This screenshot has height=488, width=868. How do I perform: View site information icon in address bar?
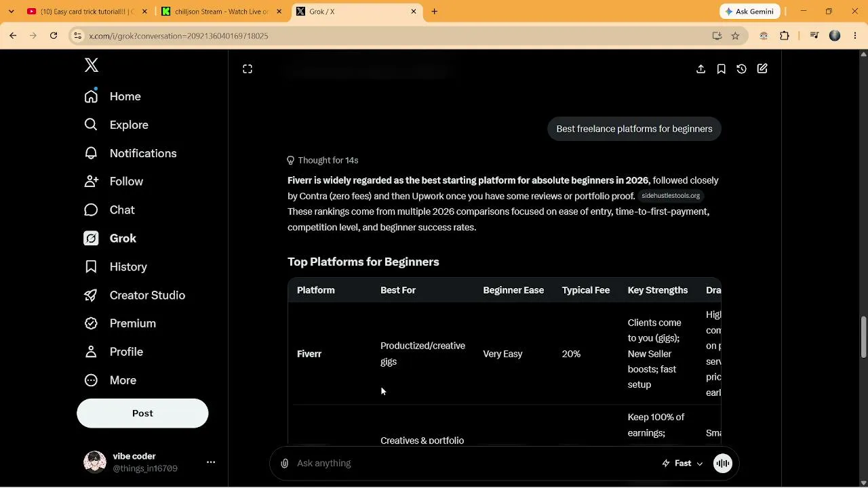tap(78, 36)
